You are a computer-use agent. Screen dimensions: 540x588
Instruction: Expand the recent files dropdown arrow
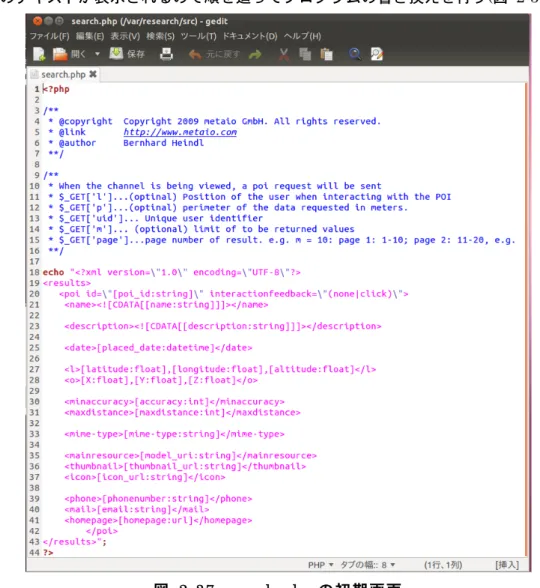(x=98, y=54)
